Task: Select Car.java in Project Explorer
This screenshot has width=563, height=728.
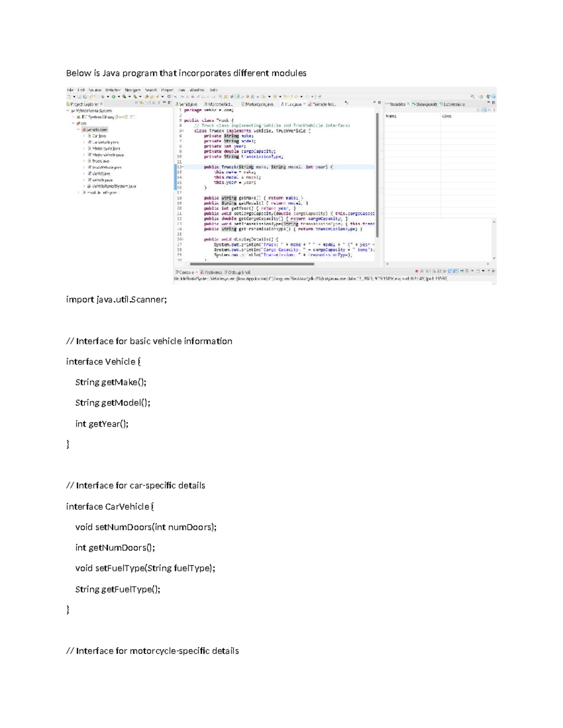Action: [97, 136]
